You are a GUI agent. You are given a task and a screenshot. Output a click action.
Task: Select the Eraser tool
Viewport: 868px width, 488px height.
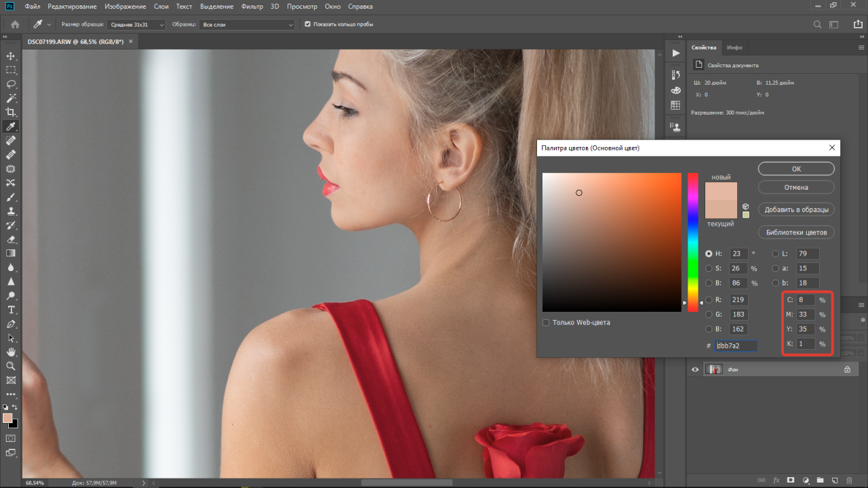coord(11,239)
